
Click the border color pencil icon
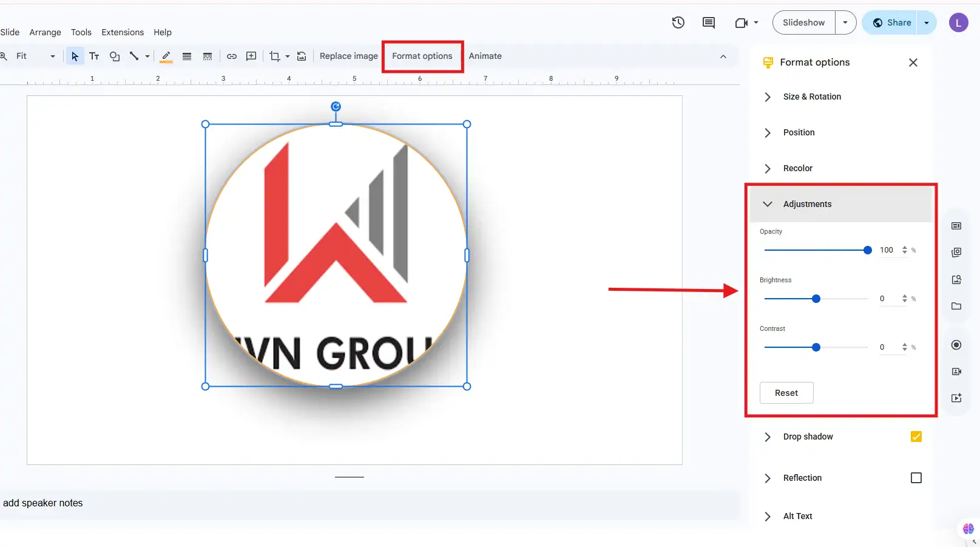tap(166, 56)
